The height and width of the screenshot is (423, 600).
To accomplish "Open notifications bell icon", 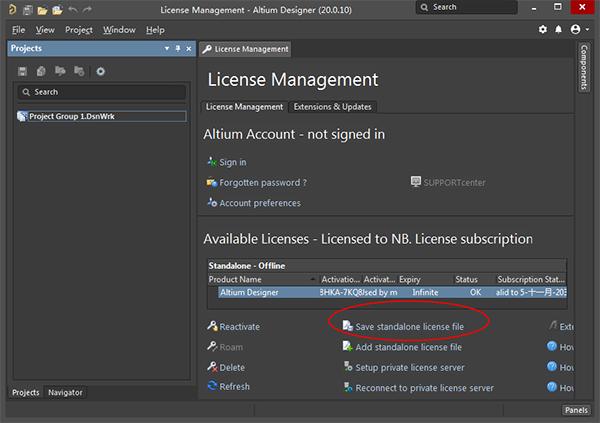I will pos(559,29).
